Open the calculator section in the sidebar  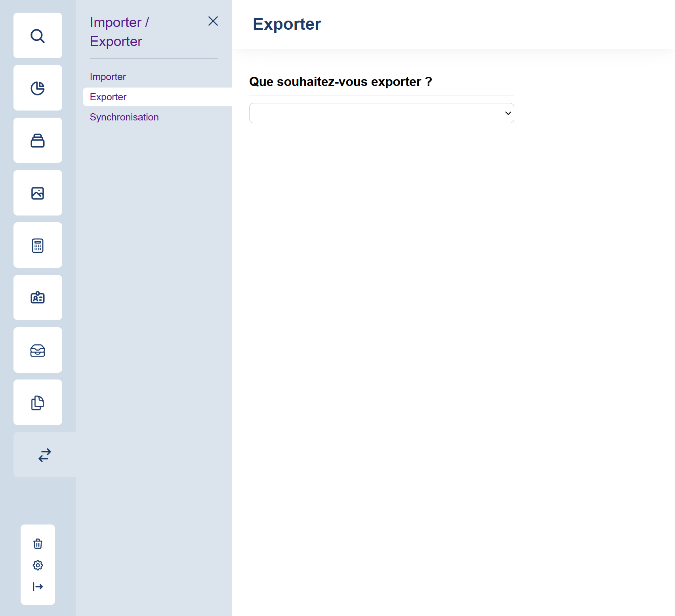[x=38, y=246]
